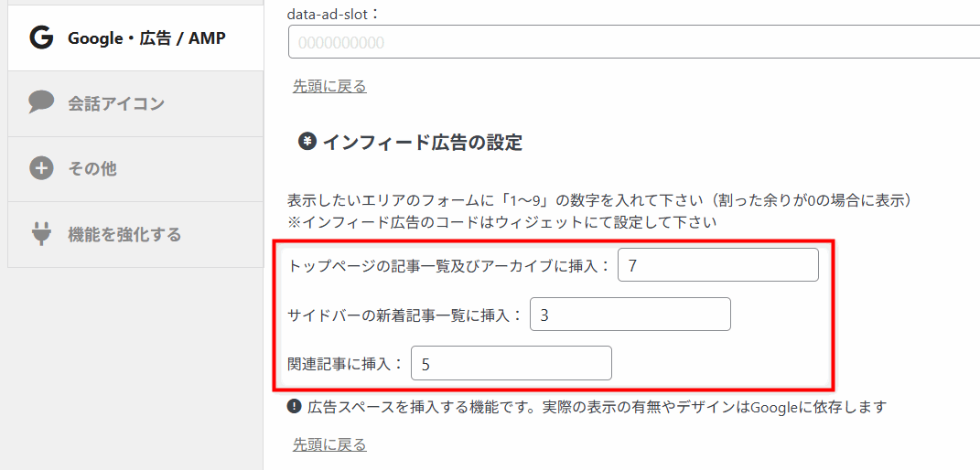Select the その他 tab label
The width and height of the screenshot is (980, 470).
[92, 168]
